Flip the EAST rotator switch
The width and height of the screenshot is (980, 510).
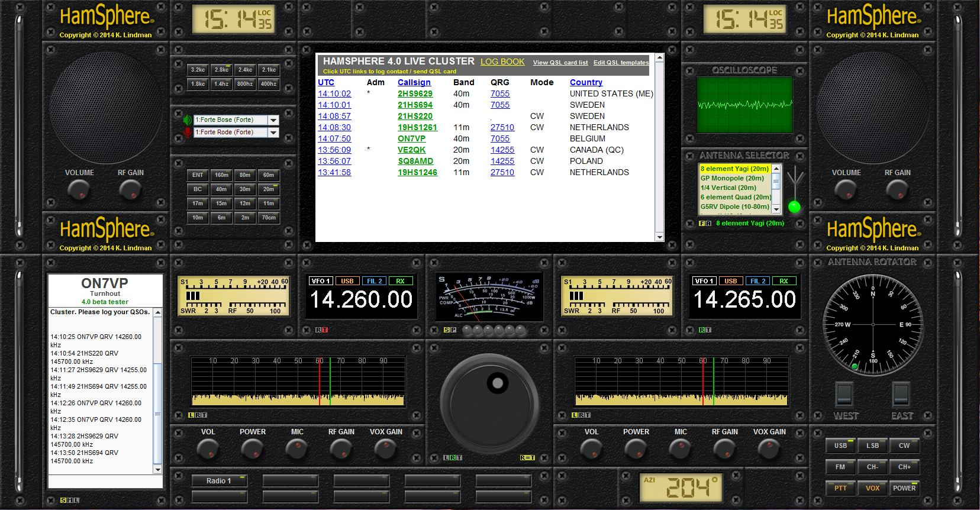(x=901, y=394)
